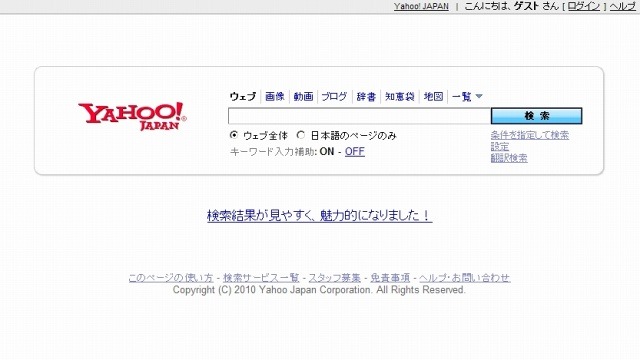Click the キーワード入力補助 ON text
Screen dimensions: 640x360
point(327,151)
